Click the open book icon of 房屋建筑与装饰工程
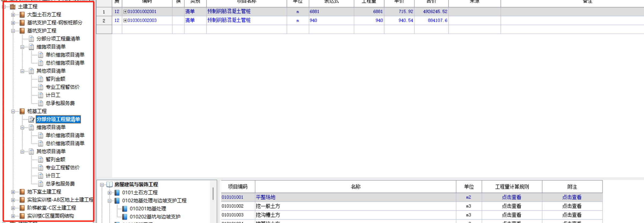The image size is (644, 223). [x=109, y=184]
